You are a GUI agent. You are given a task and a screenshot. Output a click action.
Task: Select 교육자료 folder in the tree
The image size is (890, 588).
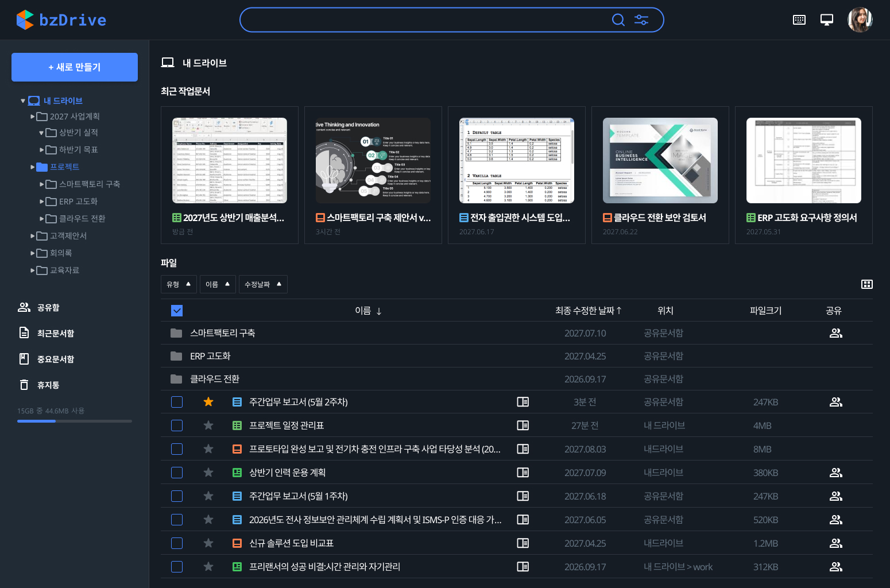click(x=58, y=270)
